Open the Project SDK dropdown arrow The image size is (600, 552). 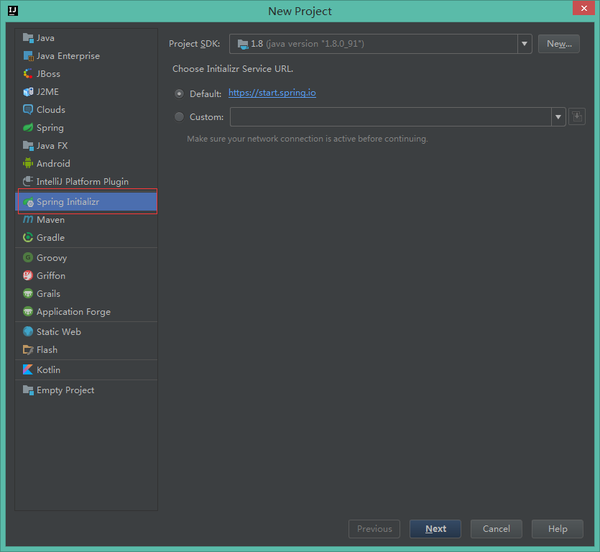(x=524, y=44)
